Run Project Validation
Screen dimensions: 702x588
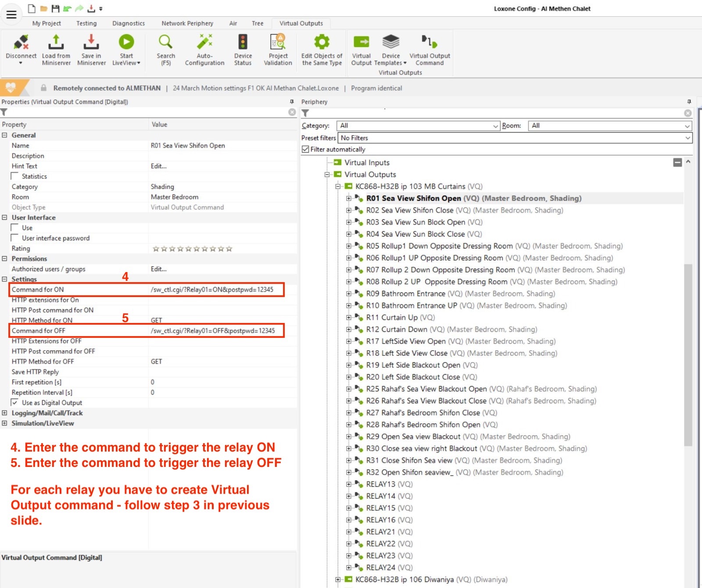pos(278,43)
